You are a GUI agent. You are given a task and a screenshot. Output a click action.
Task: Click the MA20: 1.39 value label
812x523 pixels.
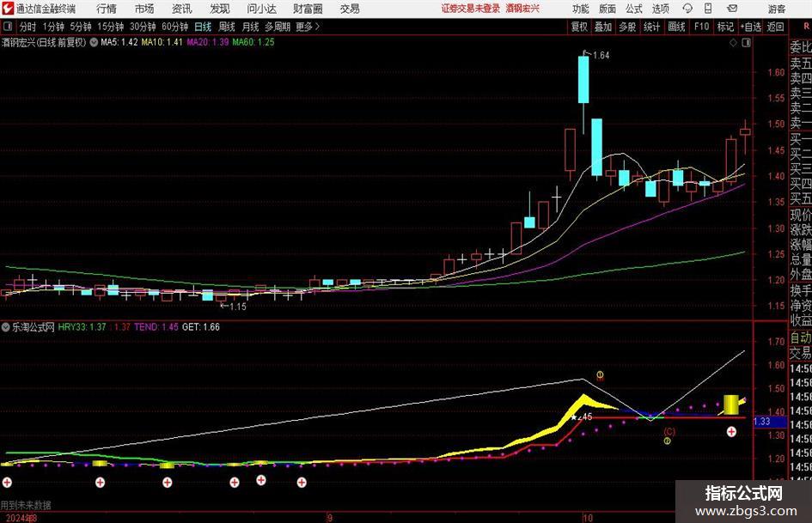click(208, 42)
